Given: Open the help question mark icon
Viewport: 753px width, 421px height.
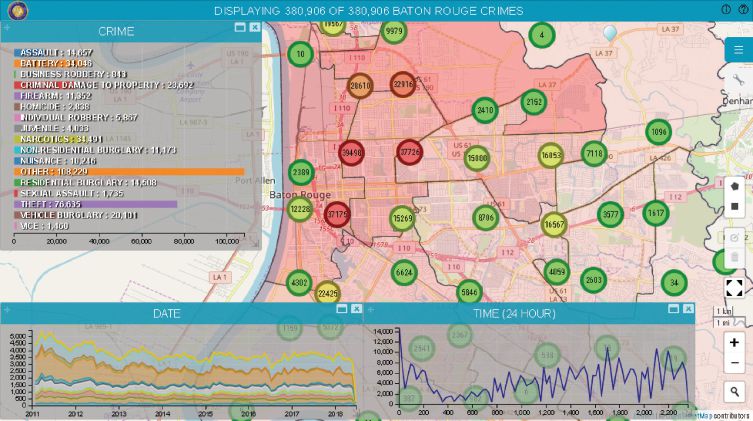Looking at the screenshot, I should pos(743,9).
